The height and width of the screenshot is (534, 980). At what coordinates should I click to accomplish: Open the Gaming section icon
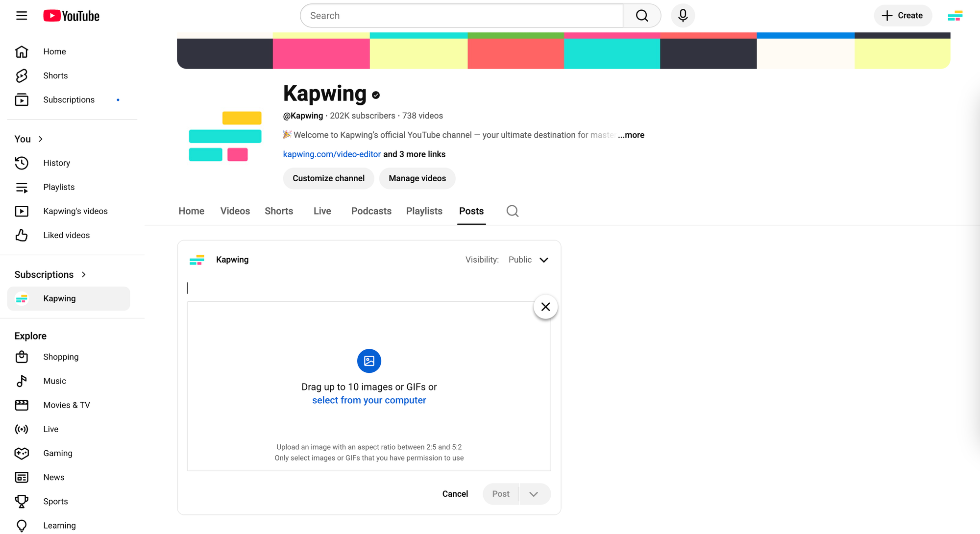tap(22, 453)
